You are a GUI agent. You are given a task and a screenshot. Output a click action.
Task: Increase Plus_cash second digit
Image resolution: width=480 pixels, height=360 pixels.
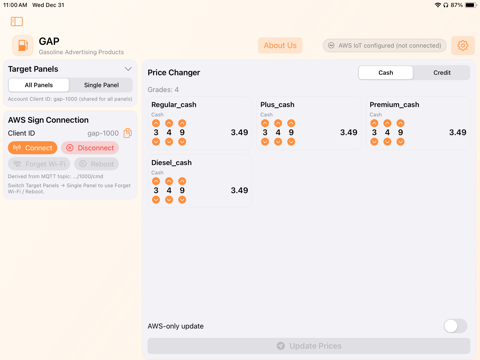pyautogui.click(x=278, y=123)
